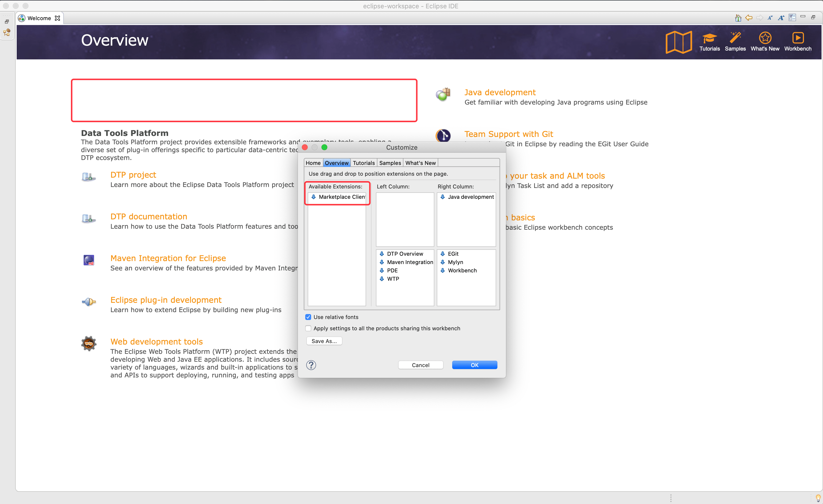Viewport: 823px width, 504px height.
Task: Open the task and ALM tools link
Action: tap(555, 176)
